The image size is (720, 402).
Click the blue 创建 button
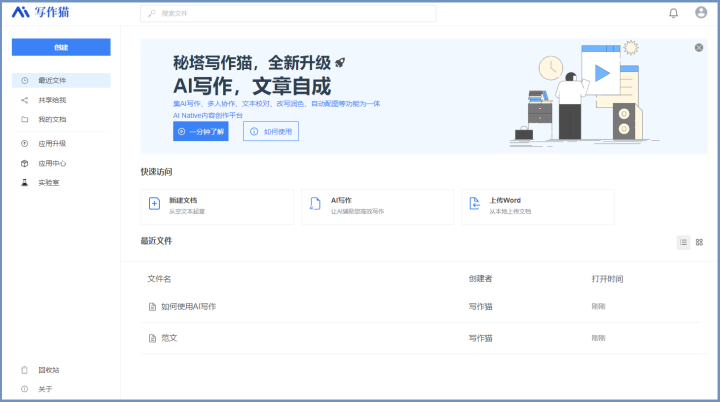61,47
